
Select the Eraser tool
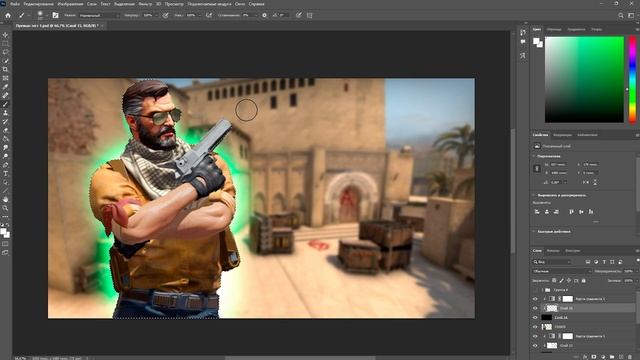(5, 130)
